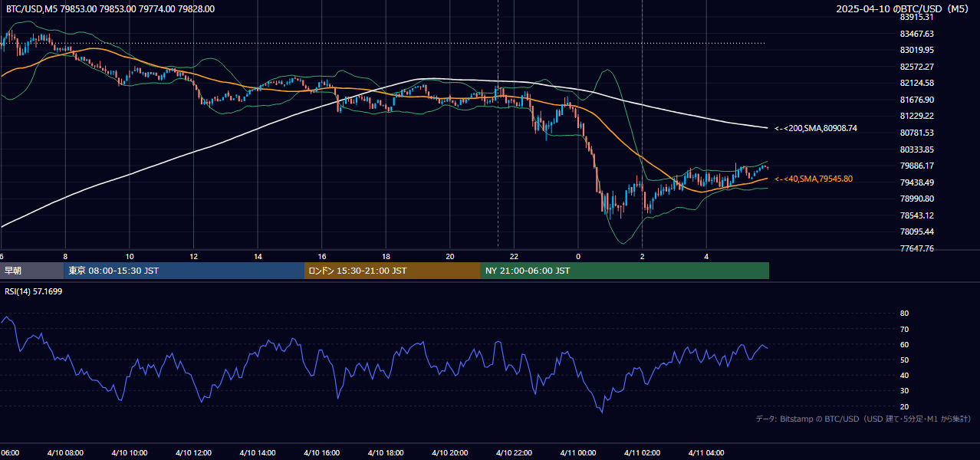
Task: Click the price axis value 78543.12
Action: pos(916,215)
